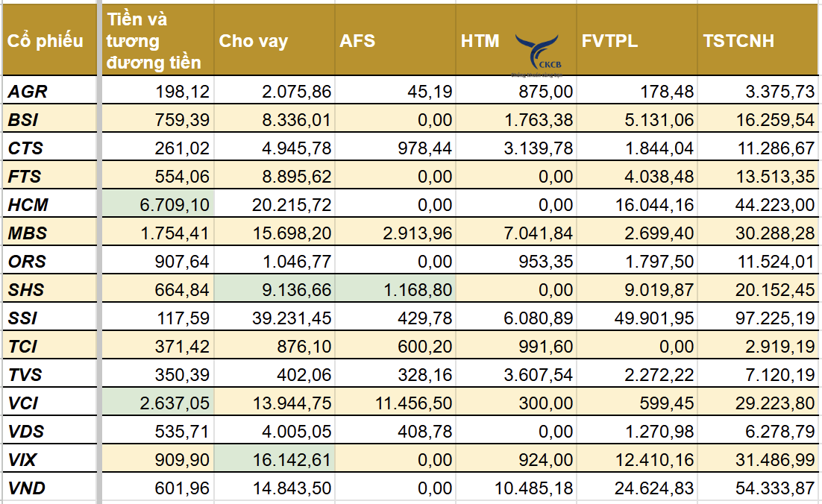
Task: Select the Cổ phiếu column header
Action: (46, 41)
